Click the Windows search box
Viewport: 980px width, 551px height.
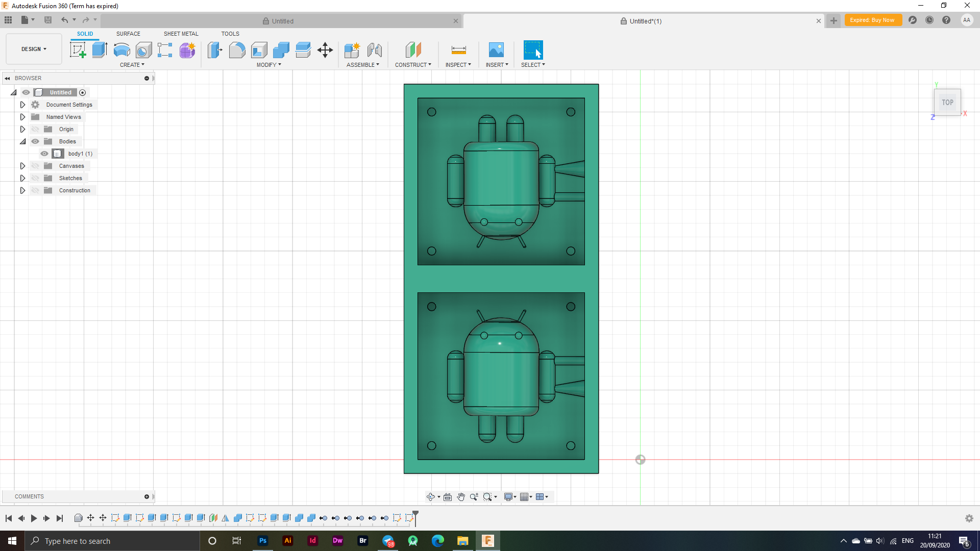point(112,541)
